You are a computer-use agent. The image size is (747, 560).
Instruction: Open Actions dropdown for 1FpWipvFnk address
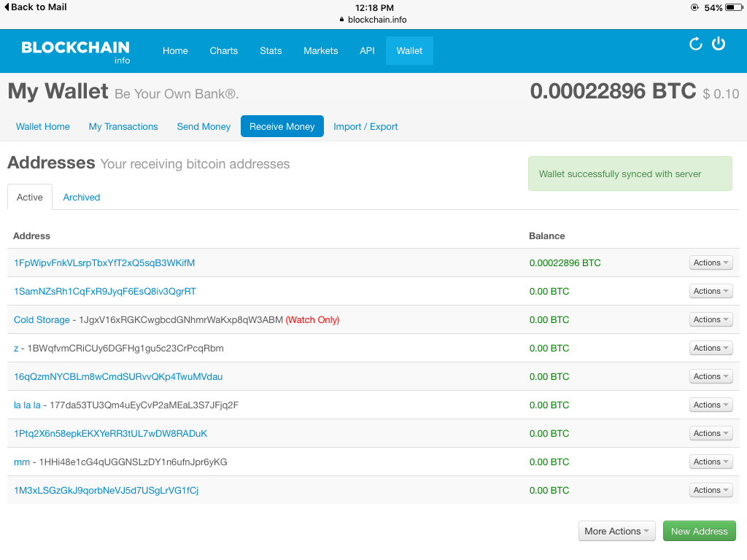[x=711, y=262]
